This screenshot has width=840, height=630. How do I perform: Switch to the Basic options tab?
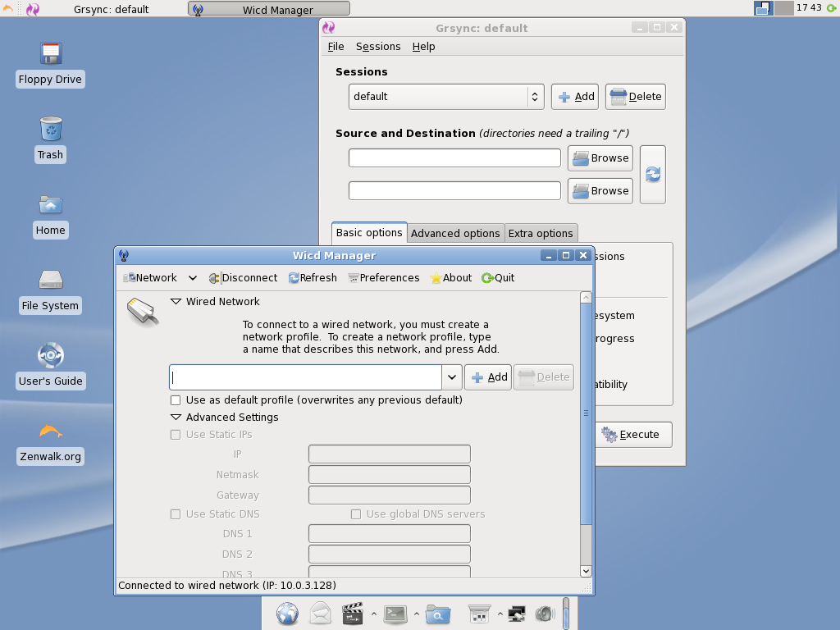[x=369, y=232]
